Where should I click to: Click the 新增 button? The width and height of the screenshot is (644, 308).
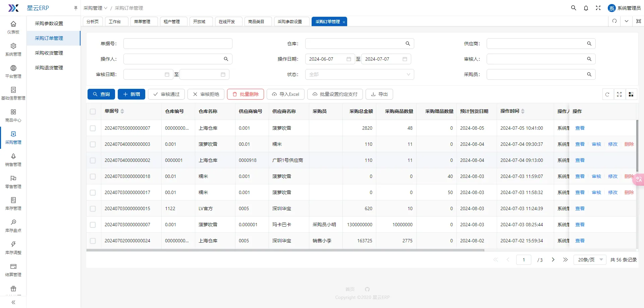131,94
